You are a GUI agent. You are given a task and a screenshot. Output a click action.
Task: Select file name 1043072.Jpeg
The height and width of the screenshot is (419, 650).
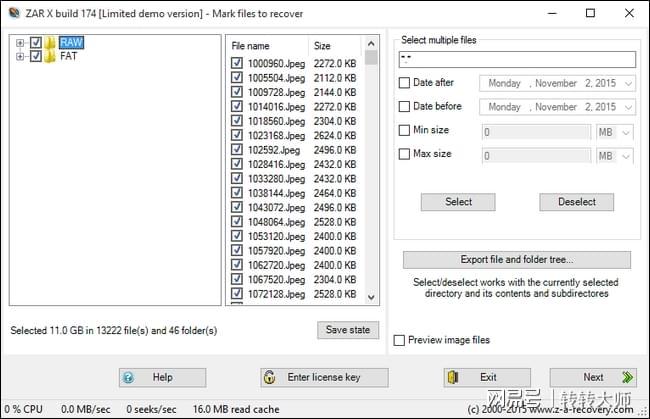coord(276,207)
